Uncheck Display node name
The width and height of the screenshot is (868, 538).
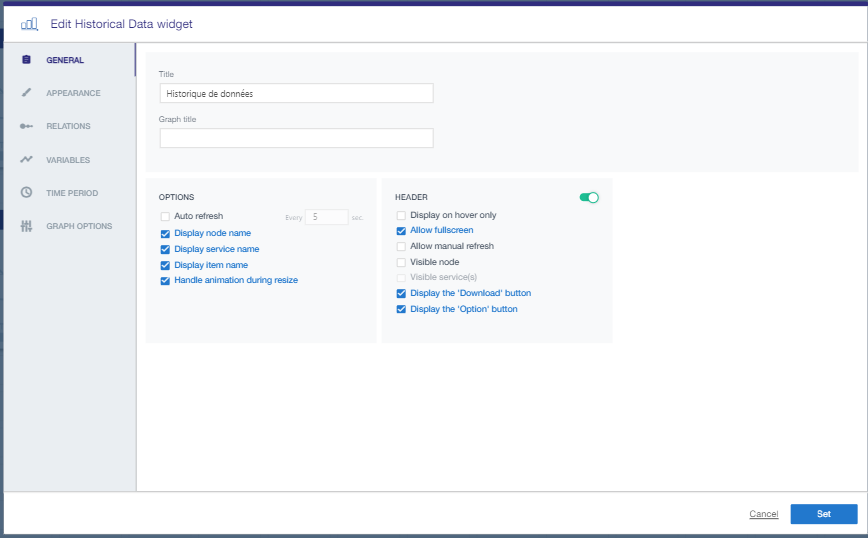(165, 234)
